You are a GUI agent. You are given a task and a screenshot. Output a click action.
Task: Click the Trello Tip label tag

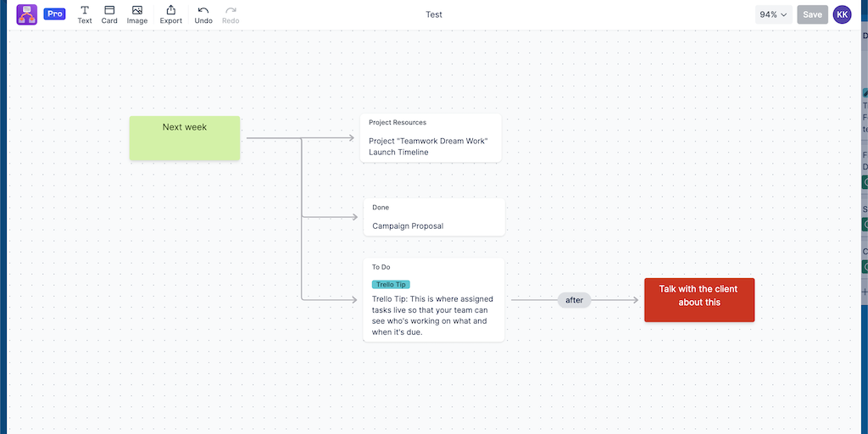[x=391, y=285]
